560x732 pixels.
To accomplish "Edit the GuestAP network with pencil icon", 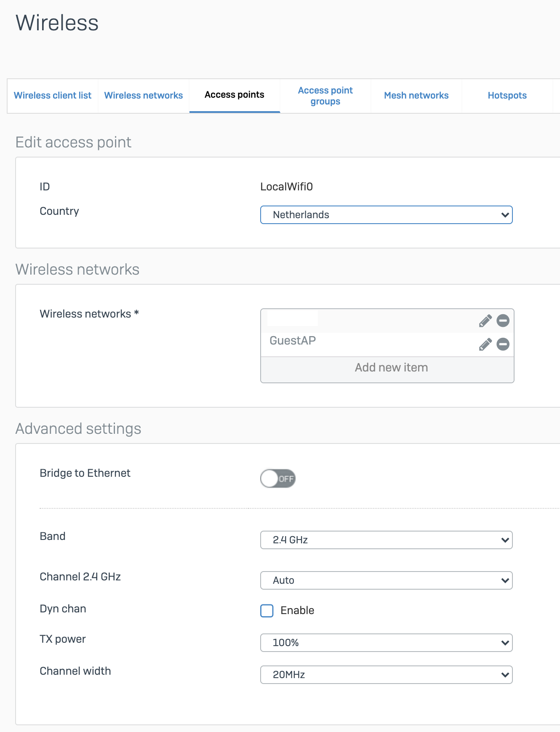I will [485, 345].
